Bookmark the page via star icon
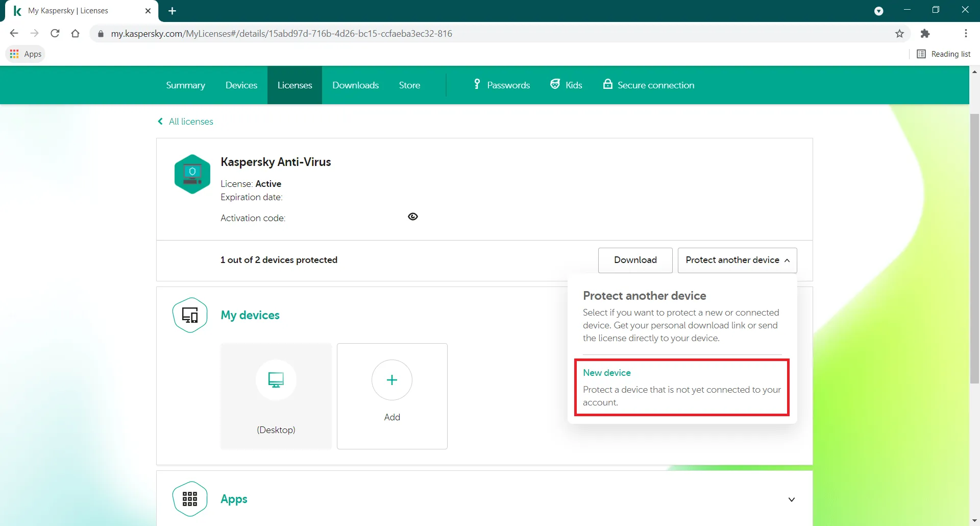Screen dimensions: 980x526 coord(899,33)
